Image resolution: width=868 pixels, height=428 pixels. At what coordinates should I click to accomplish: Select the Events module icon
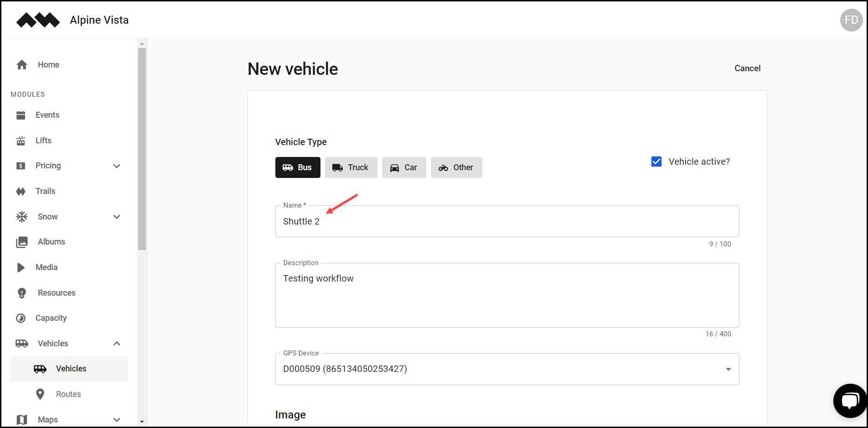tap(21, 115)
